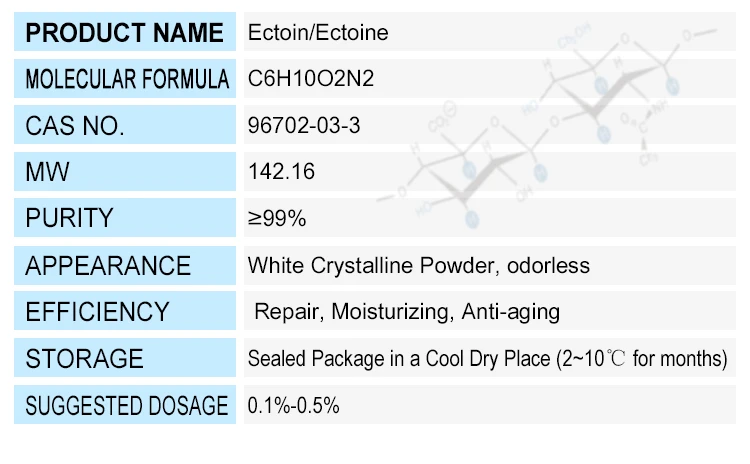Select the 142.16 molecular weight value
The image size is (750, 464).
281,172
